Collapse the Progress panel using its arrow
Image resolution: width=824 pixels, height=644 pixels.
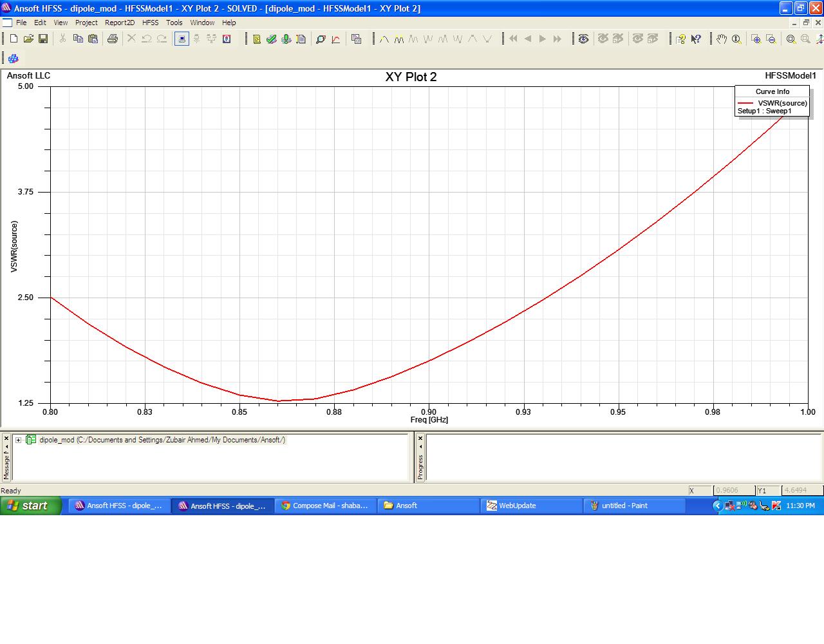coord(420,446)
